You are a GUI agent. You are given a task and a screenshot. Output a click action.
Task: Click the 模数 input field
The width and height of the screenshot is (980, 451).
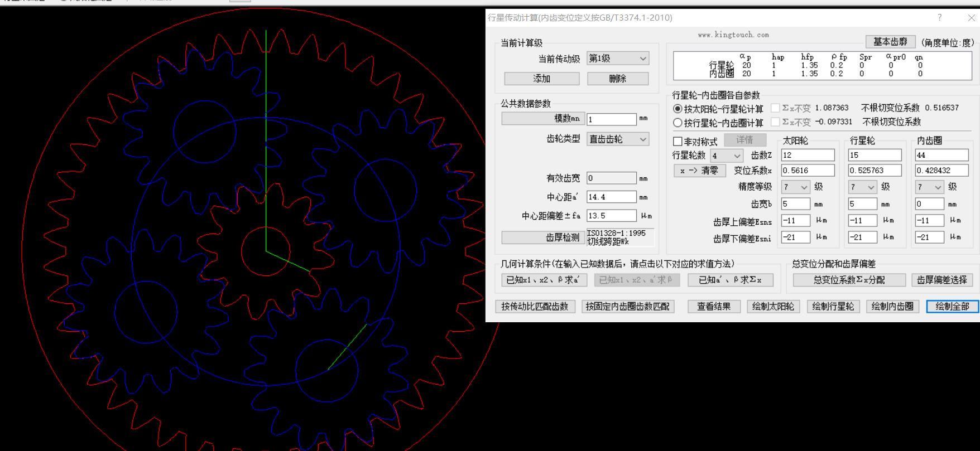[612, 119]
